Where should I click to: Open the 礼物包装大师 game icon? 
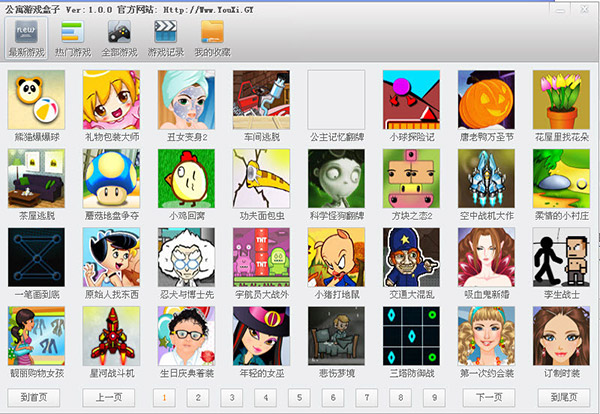[x=111, y=99]
